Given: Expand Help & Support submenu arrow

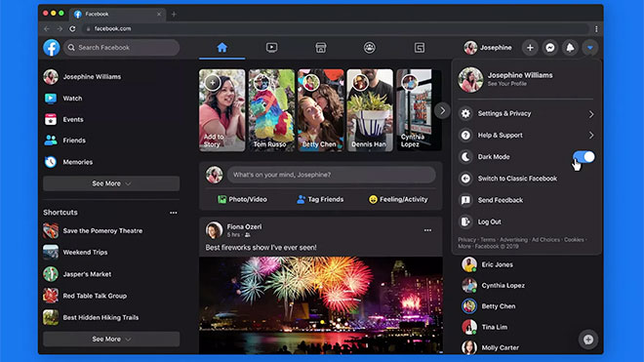Looking at the screenshot, I should click(591, 136).
